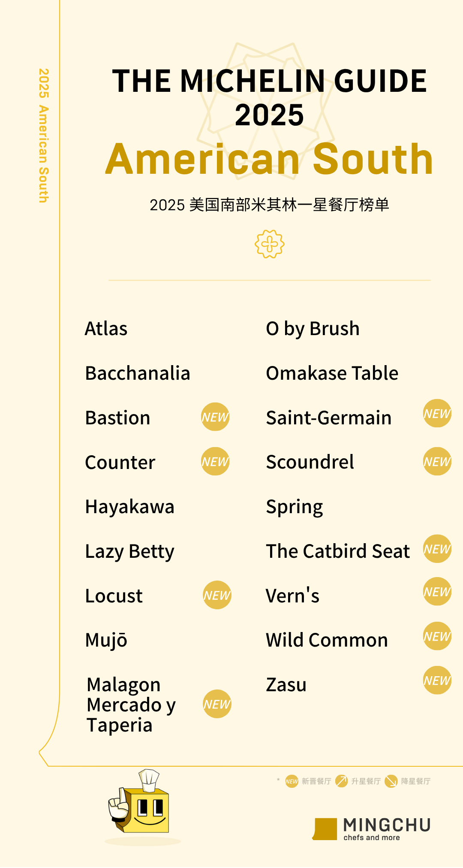The image size is (463, 868).
Task: Select the Atlas restaurant name
Action: 106,329
